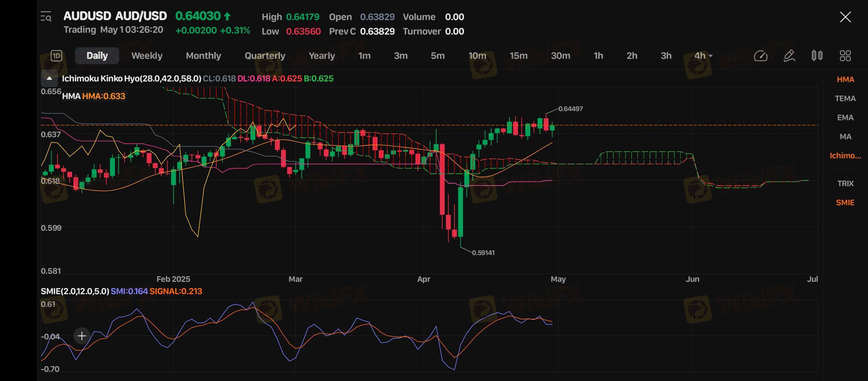Toggle the Ichimoku indicator in sidebar
Image resolution: width=868 pixels, height=381 pixels.
[x=845, y=156]
